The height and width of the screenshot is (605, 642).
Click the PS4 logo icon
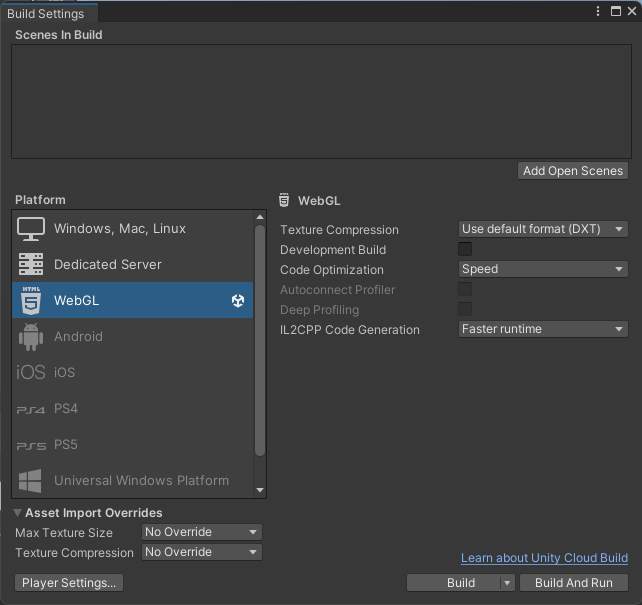(x=31, y=409)
